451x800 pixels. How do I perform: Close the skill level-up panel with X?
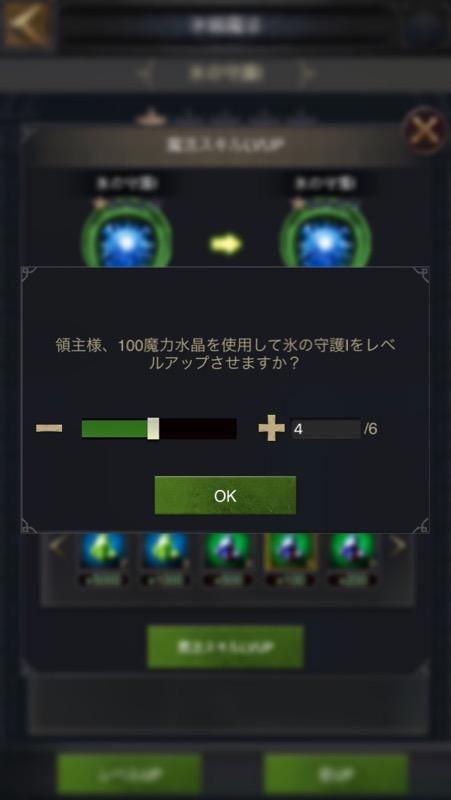coord(425,131)
